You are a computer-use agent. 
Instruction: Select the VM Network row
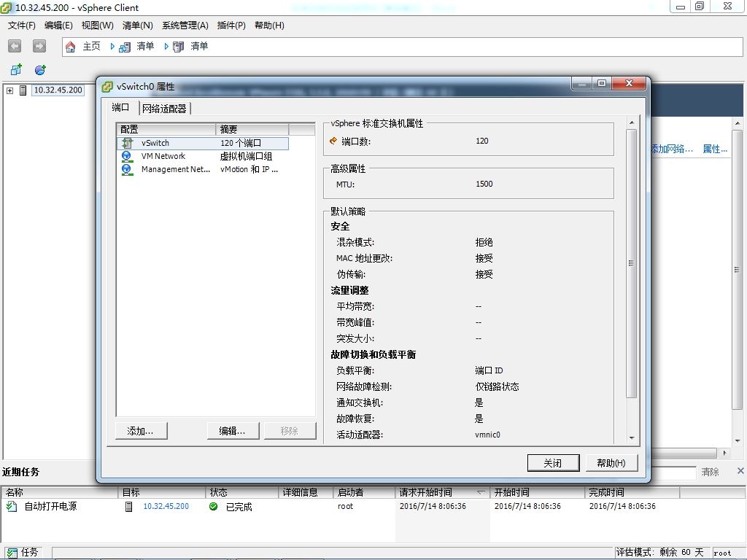(x=203, y=156)
